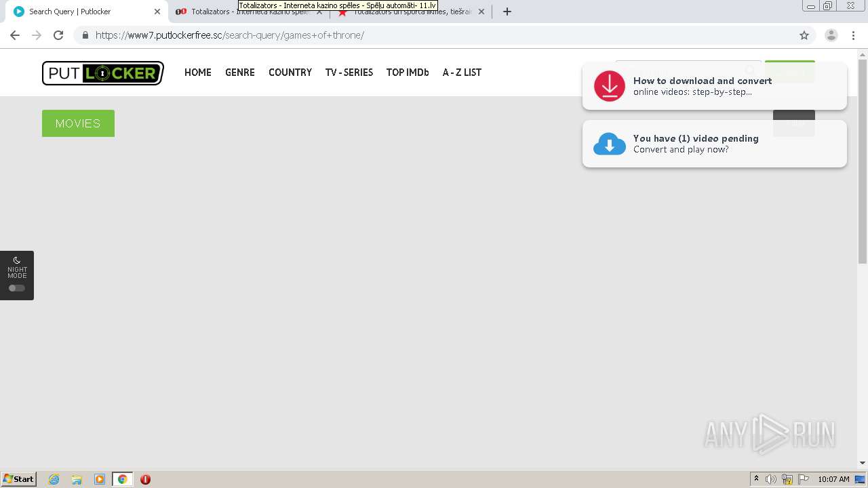Screen dimensions: 868x488
Task: Click the red download arrow icon
Action: coord(610,86)
